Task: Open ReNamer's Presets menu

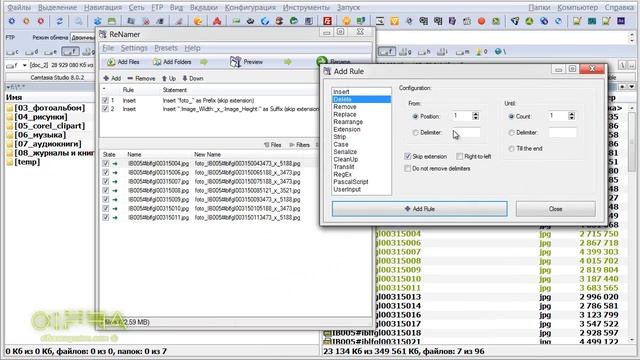Action: tap(166, 48)
